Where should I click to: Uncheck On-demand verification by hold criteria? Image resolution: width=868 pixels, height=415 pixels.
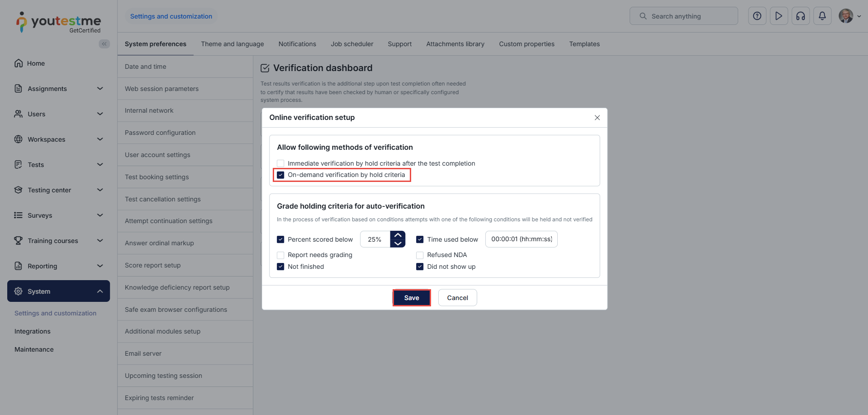[x=280, y=175]
